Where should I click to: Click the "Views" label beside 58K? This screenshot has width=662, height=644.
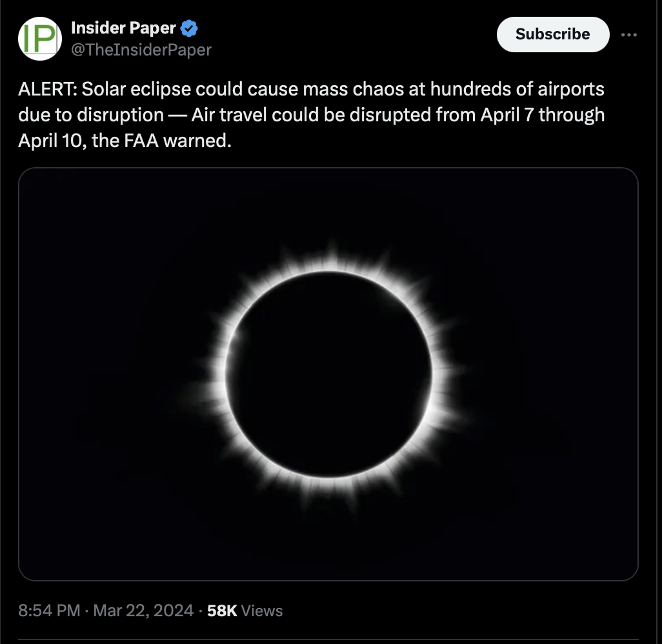point(262,610)
